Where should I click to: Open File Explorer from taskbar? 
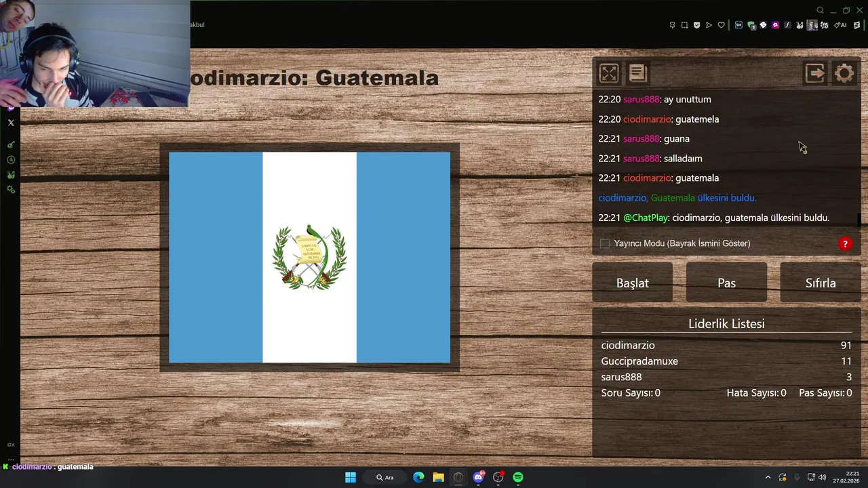tap(438, 477)
